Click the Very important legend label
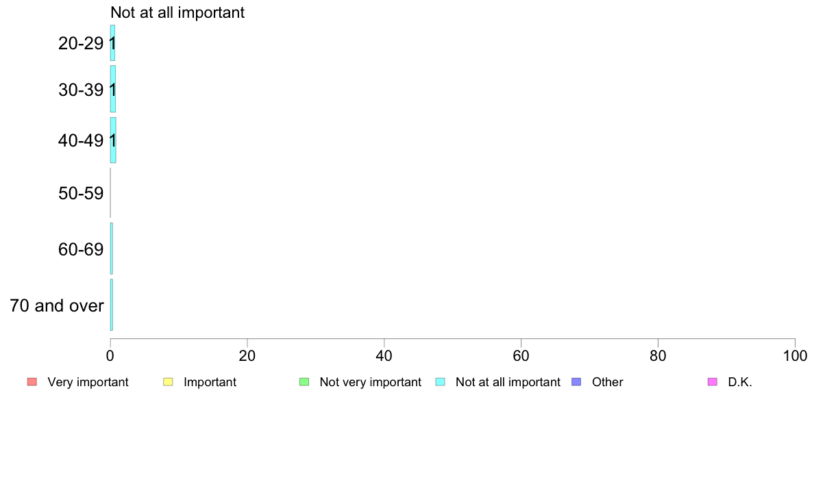The image size is (814, 504). 88,382
